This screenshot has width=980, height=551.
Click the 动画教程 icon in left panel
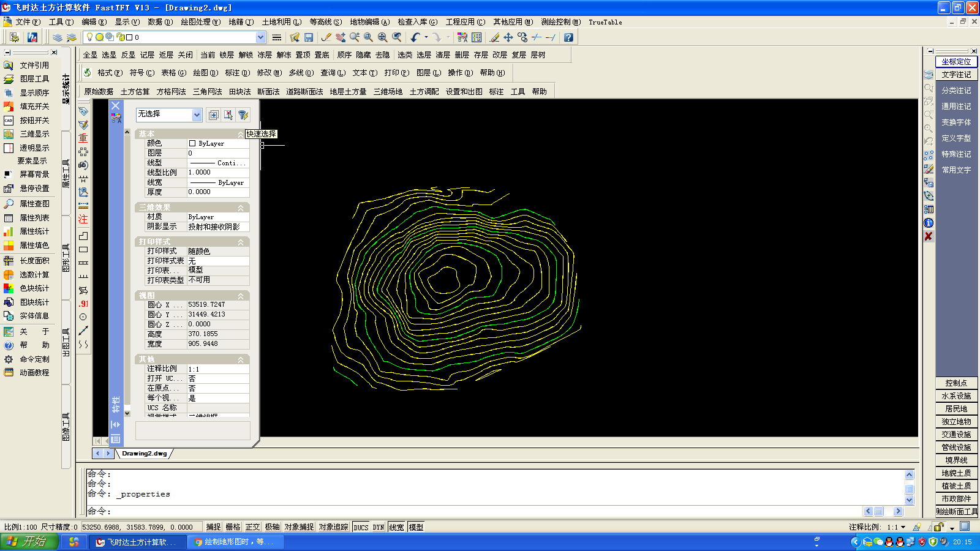click(9, 372)
